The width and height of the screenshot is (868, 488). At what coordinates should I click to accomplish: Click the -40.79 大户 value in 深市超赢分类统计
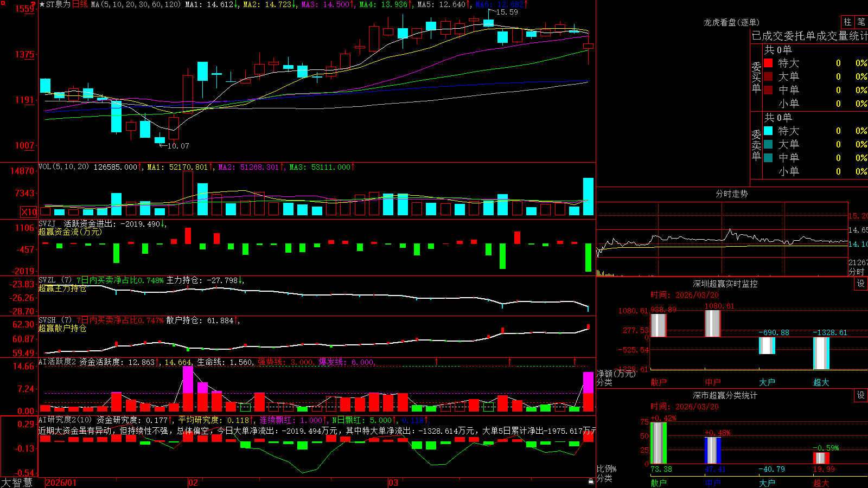(771, 469)
